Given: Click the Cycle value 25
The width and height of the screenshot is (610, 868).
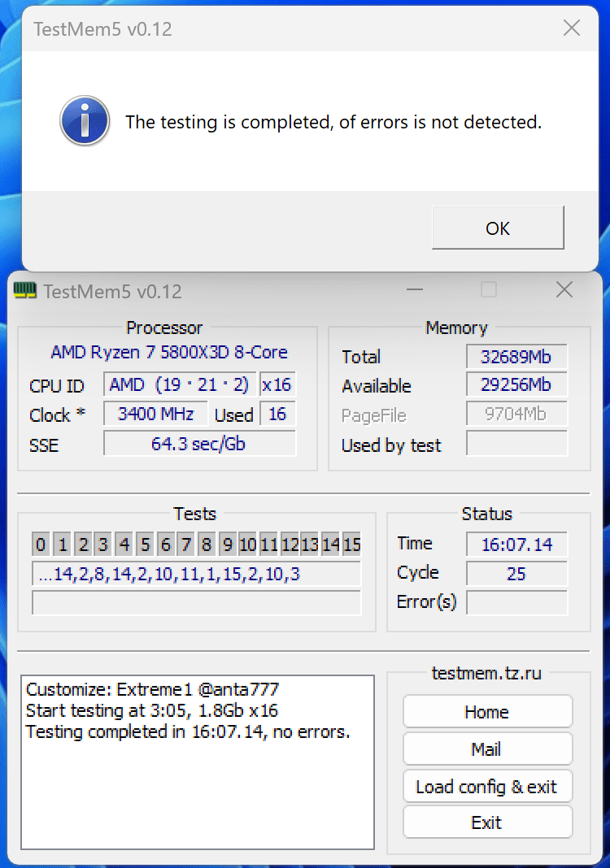Looking at the screenshot, I should pos(516,573).
